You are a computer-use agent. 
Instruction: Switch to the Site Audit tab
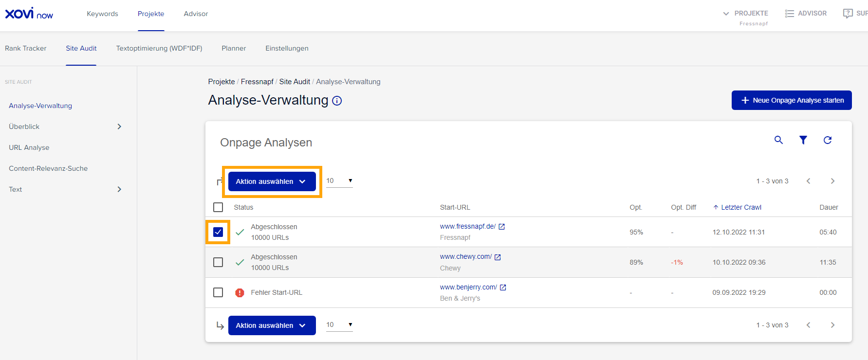click(x=81, y=48)
